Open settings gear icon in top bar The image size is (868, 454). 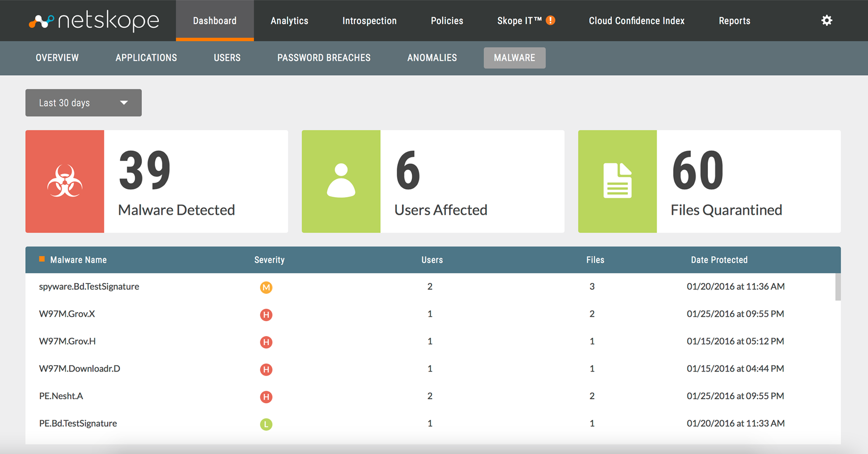(x=826, y=20)
